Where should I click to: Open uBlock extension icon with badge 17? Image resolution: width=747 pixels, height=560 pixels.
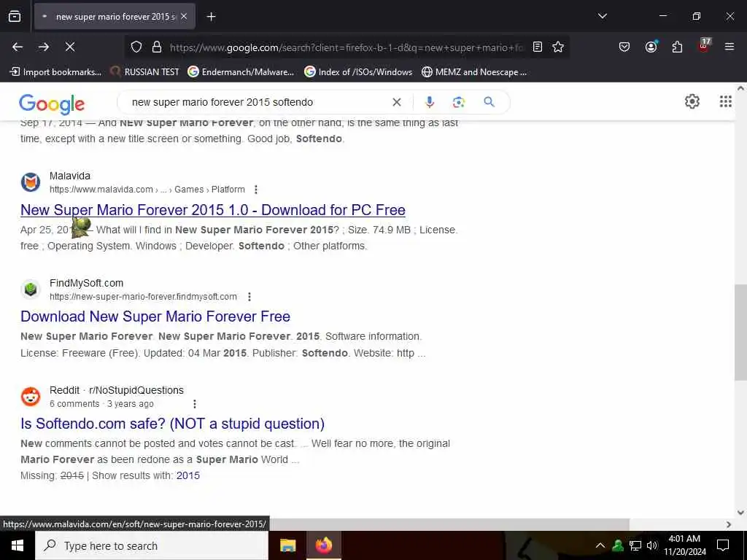click(x=704, y=46)
